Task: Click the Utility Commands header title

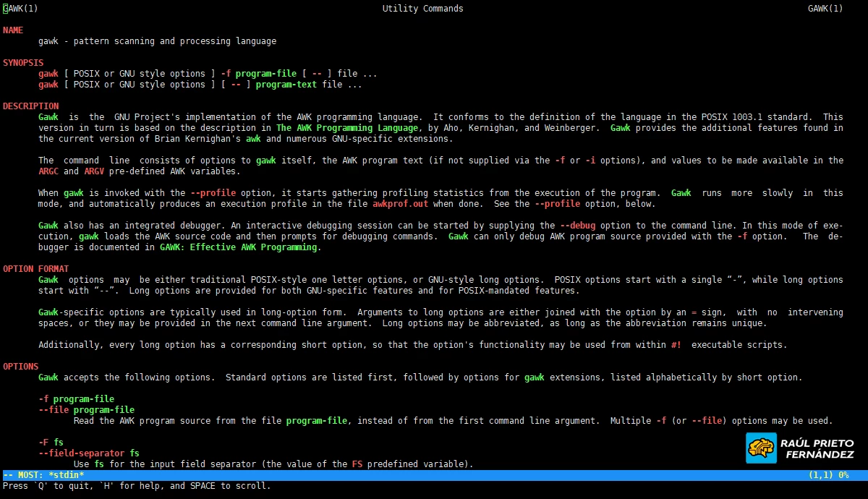Action: (422, 9)
